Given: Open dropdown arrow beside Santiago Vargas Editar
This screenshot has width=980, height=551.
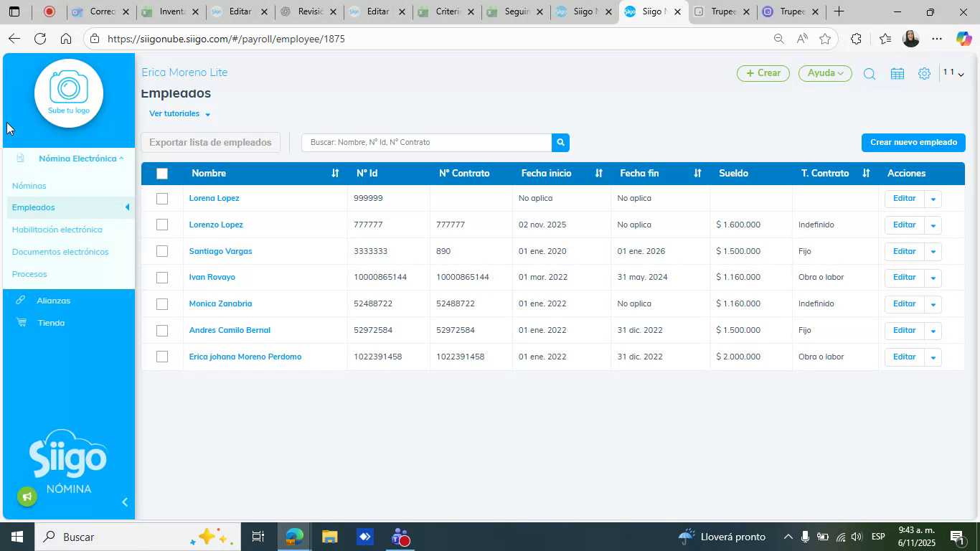Looking at the screenshot, I should [933, 252].
